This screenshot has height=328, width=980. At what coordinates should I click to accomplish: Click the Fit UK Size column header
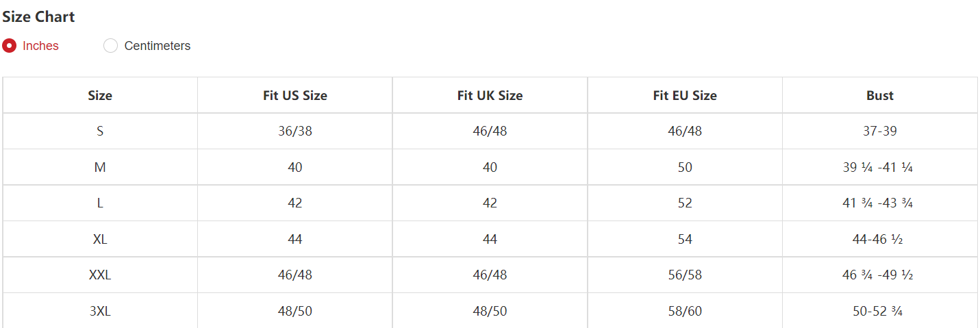490,96
